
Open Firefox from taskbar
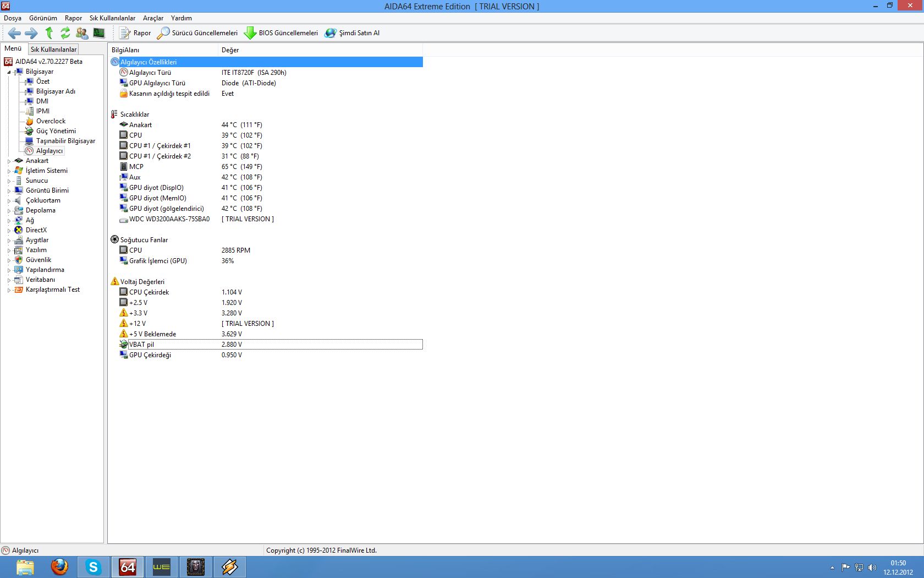tap(59, 567)
